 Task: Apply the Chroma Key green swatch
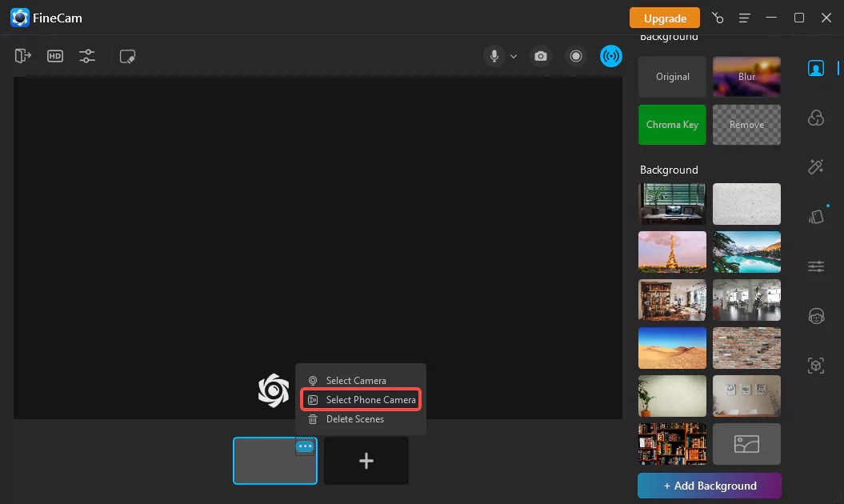tap(672, 125)
